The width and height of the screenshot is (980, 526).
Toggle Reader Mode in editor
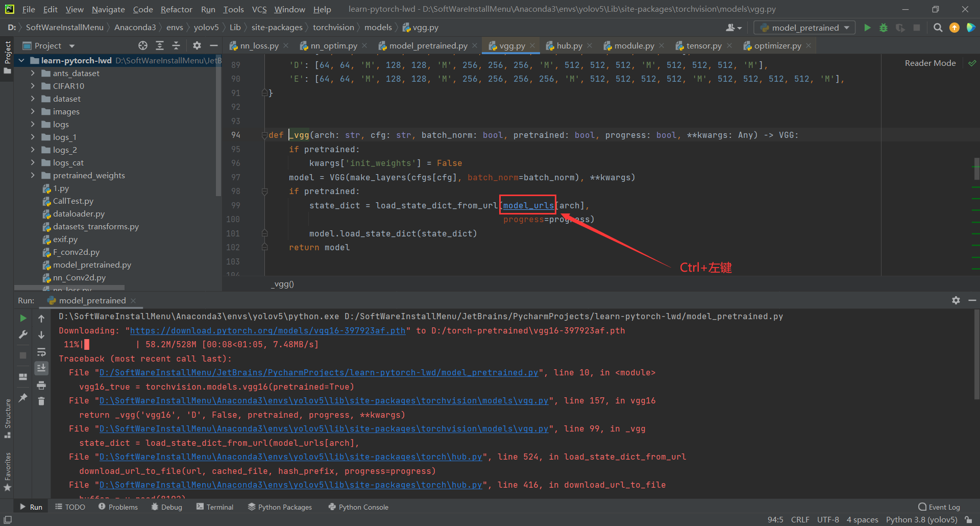coord(930,63)
